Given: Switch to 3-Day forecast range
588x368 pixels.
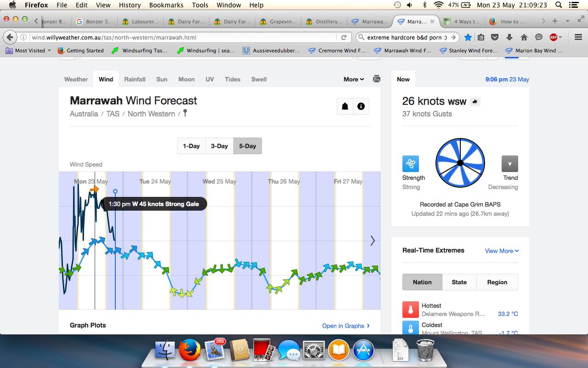Looking at the screenshot, I should tap(219, 146).
